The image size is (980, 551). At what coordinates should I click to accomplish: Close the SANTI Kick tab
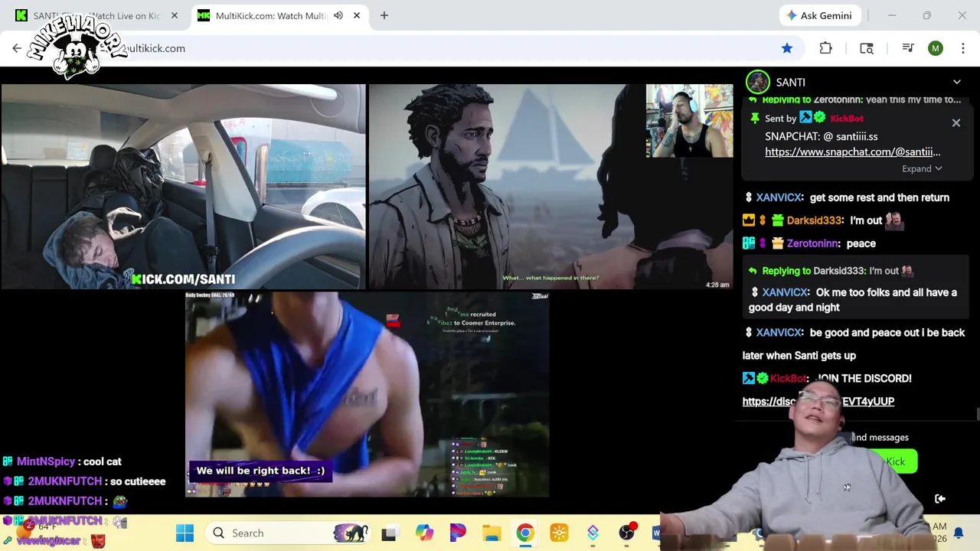click(x=175, y=15)
